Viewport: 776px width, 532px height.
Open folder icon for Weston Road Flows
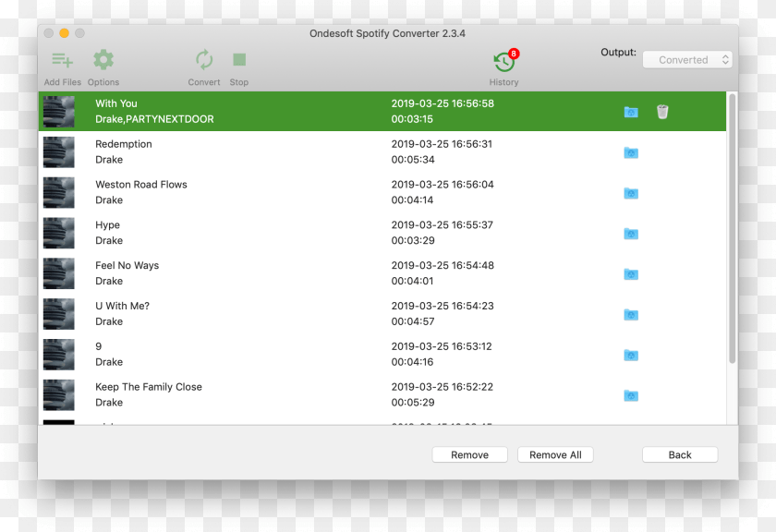(x=631, y=193)
